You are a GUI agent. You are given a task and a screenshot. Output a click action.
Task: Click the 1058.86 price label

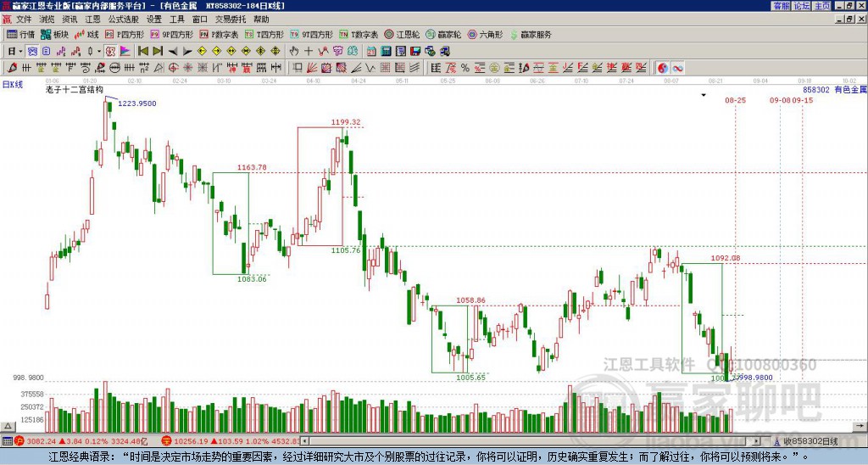470,300
